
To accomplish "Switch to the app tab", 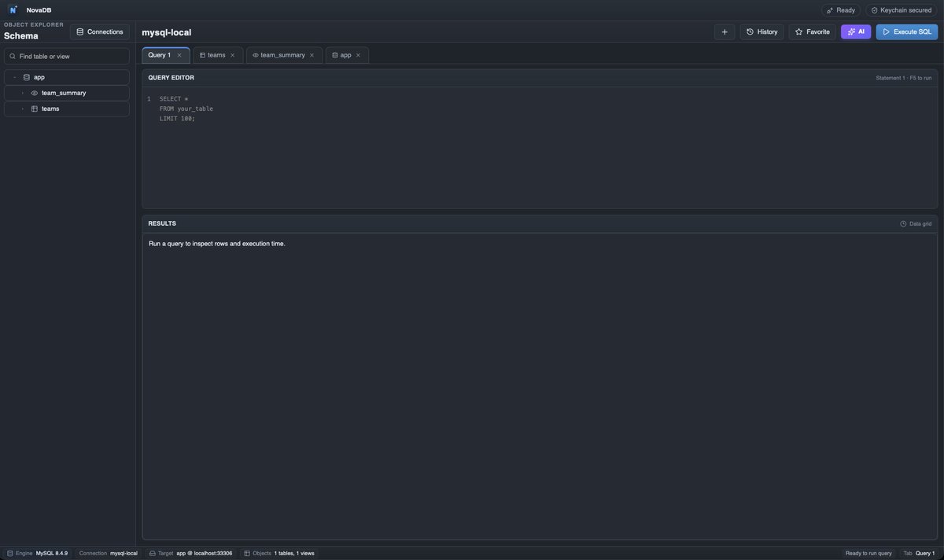I will click(346, 55).
